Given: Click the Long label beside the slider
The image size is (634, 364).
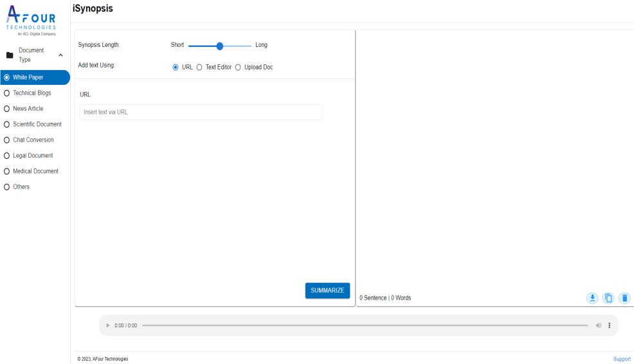Looking at the screenshot, I should (x=261, y=45).
